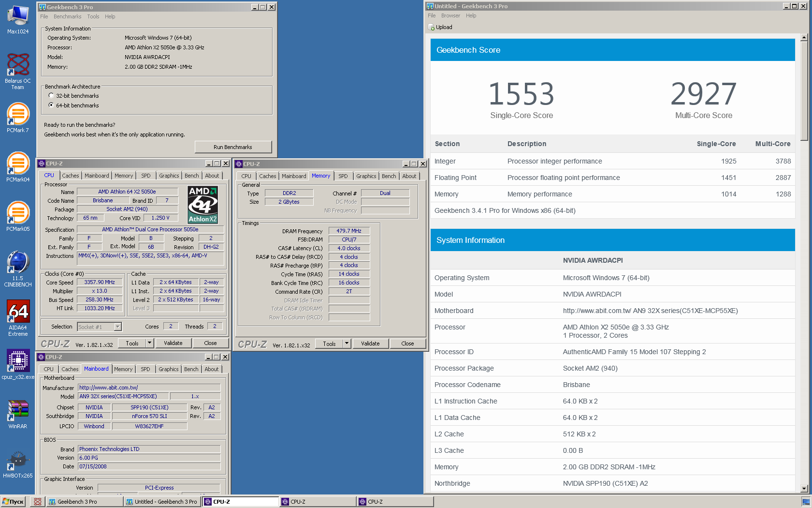Open HWBOTx265 desktop icon
Image resolution: width=812 pixels, height=508 pixels.
(18, 464)
